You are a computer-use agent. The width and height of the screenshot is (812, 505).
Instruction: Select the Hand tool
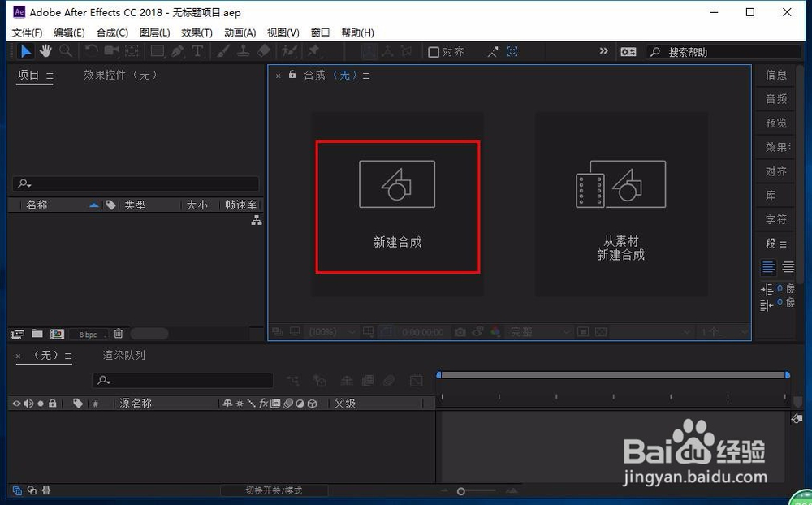(45, 51)
